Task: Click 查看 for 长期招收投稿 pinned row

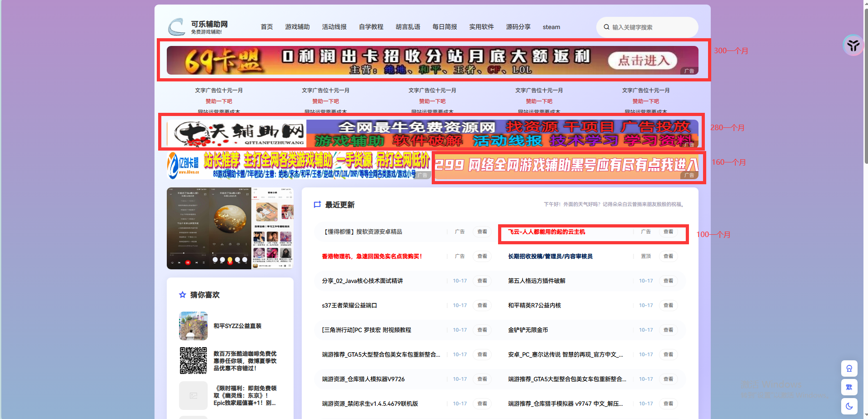Action: [x=668, y=256]
